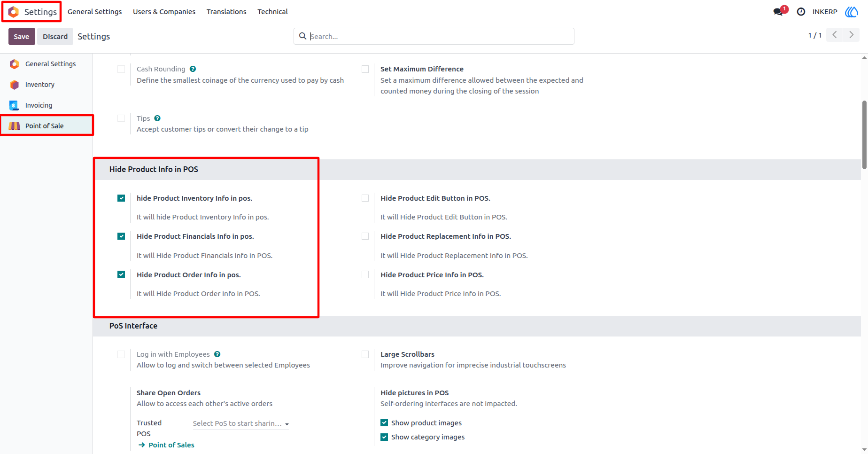Click the help icon beside Log in with Employees
This screenshot has width=868, height=454.
coord(217,354)
